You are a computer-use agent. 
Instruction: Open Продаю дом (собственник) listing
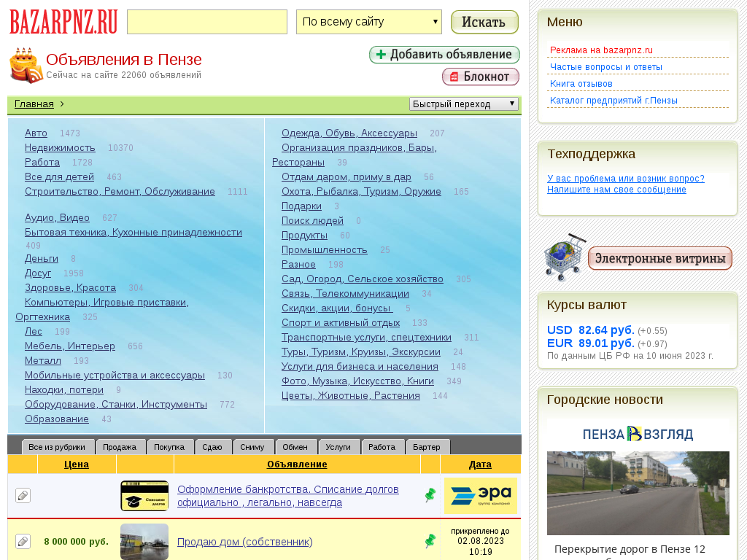pyautogui.click(x=245, y=542)
